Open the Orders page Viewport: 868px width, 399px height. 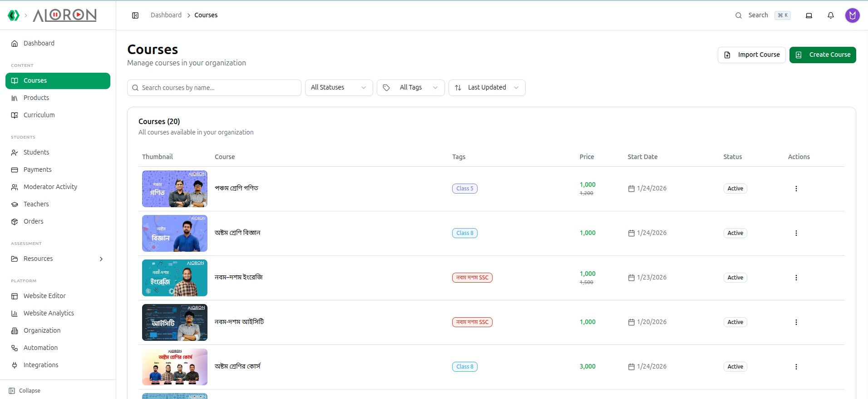click(x=58, y=221)
